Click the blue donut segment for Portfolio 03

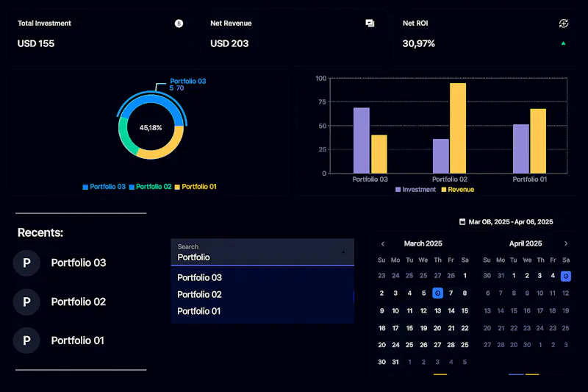click(151, 100)
